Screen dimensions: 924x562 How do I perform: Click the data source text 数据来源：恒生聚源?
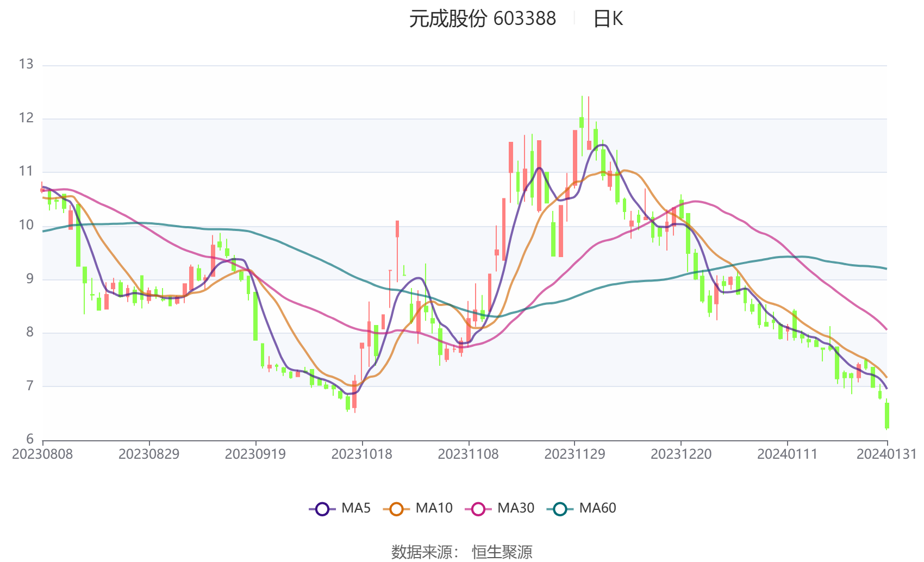click(x=462, y=552)
